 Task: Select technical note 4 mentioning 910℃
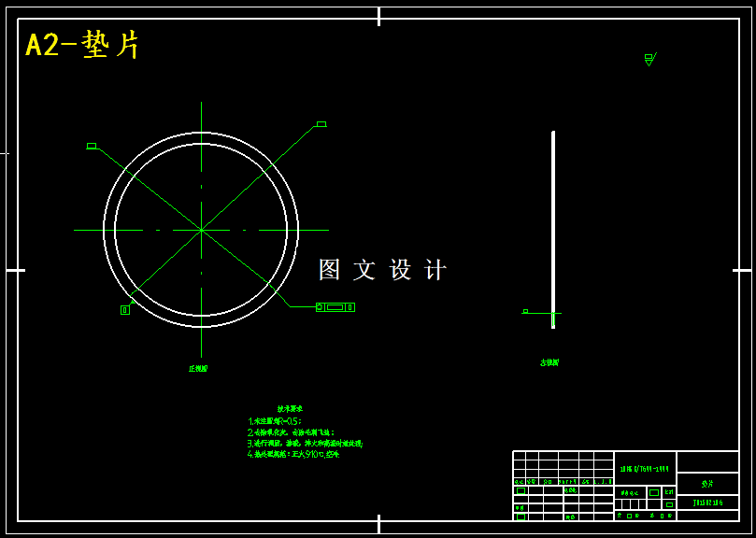coord(293,454)
